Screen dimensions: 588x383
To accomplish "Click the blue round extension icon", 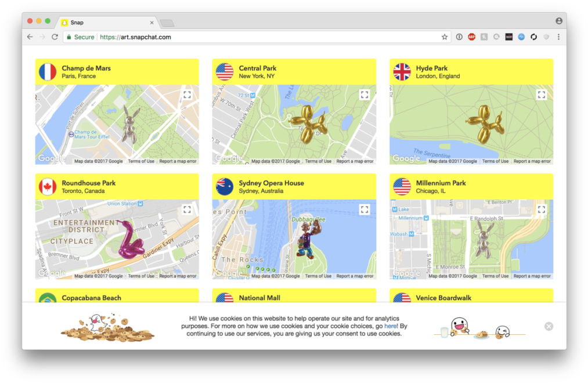I will tap(521, 37).
